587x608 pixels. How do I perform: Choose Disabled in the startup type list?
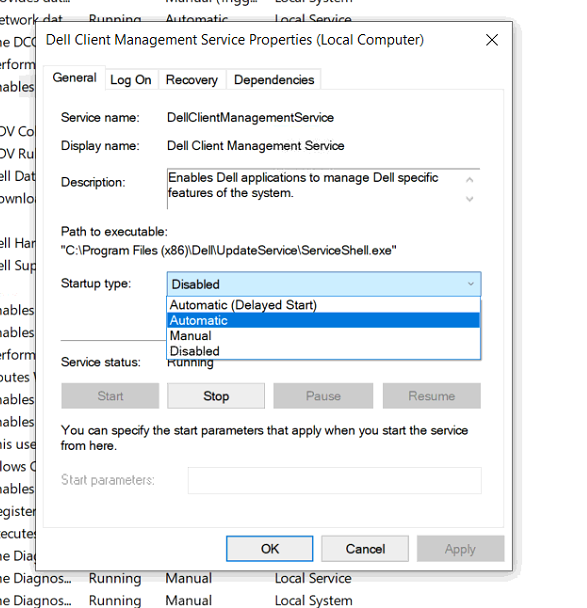click(324, 351)
